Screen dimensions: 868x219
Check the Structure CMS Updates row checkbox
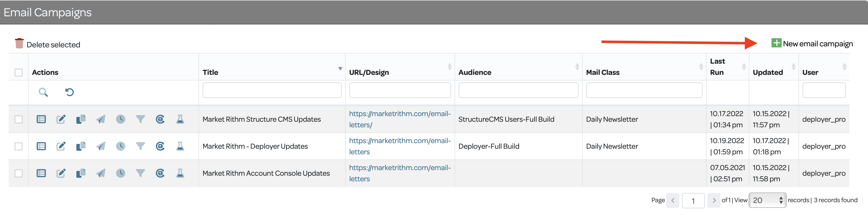[19, 119]
